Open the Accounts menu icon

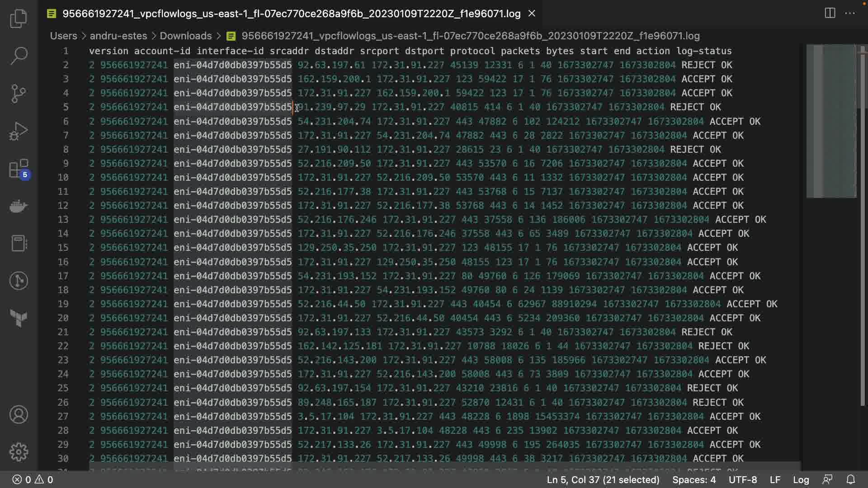[19, 415]
